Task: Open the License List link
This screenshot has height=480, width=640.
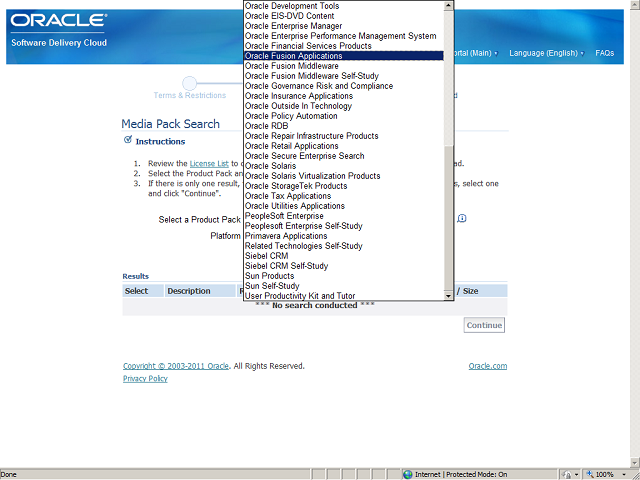Action: click(209, 163)
